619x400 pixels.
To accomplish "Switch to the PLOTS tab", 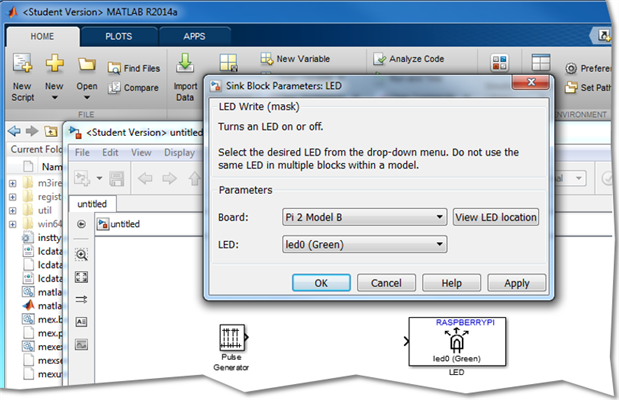I will (x=118, y=37).
